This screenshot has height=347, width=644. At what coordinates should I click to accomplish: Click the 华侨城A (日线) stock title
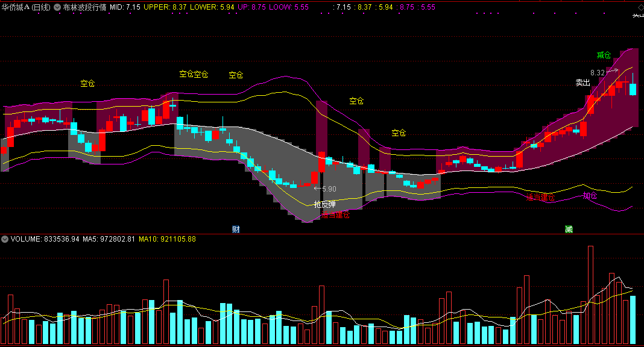coord(27,7)
